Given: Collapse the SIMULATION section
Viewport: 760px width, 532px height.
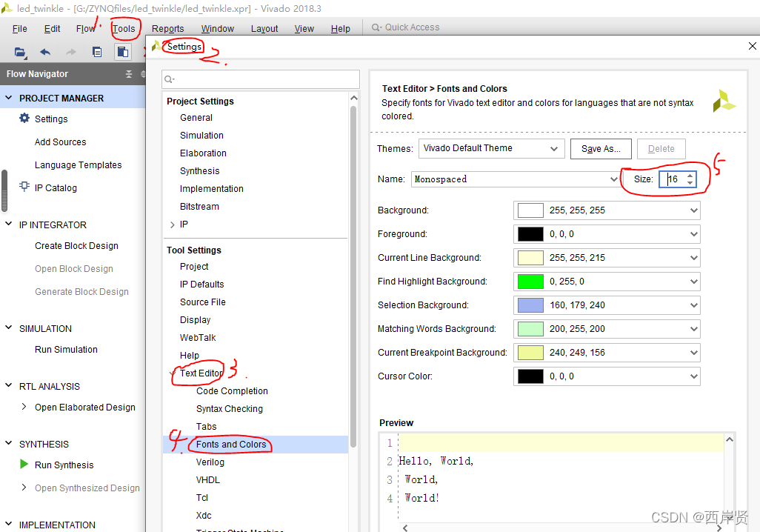Looking at the screenshot, I should 8,327.
